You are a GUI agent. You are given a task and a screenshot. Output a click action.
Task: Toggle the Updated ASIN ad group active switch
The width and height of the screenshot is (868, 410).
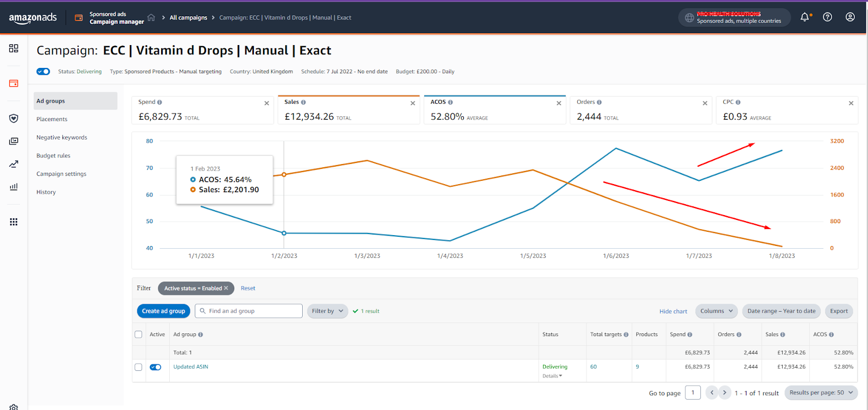point(156,367)
